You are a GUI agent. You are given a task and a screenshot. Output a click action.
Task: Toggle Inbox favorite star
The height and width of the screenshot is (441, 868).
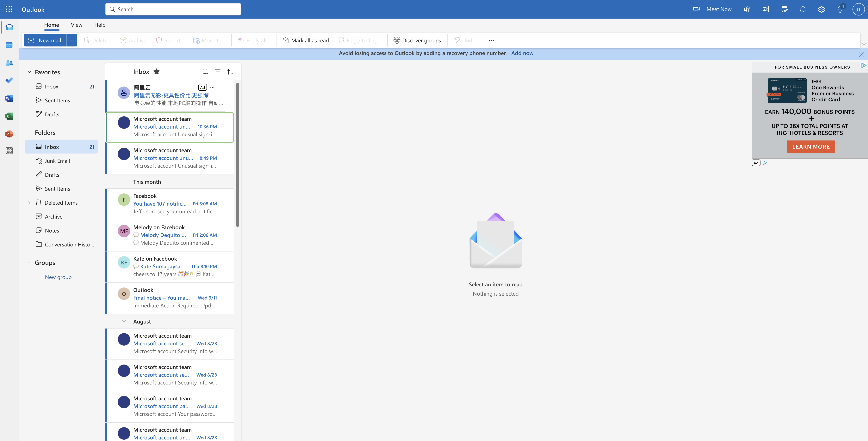click(156, 71)
